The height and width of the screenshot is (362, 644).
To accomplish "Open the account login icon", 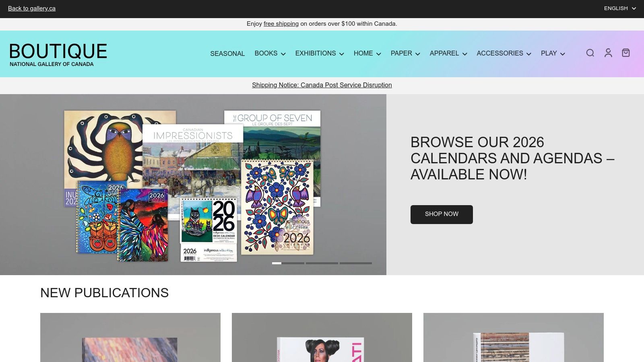I will click(x=608, y=53).
